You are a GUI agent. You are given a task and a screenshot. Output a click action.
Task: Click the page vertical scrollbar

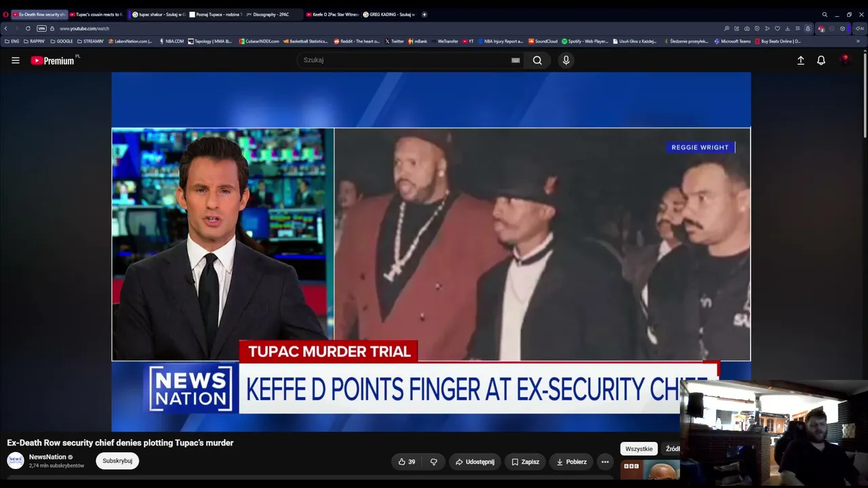(x=865, y=95)
